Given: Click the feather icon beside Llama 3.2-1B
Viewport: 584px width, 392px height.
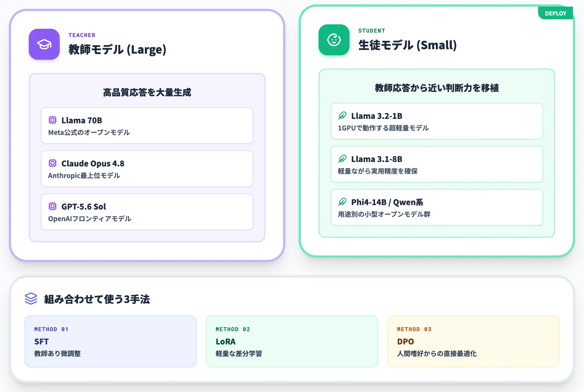Looking at the screenshot, I should (x=342, y=116).
